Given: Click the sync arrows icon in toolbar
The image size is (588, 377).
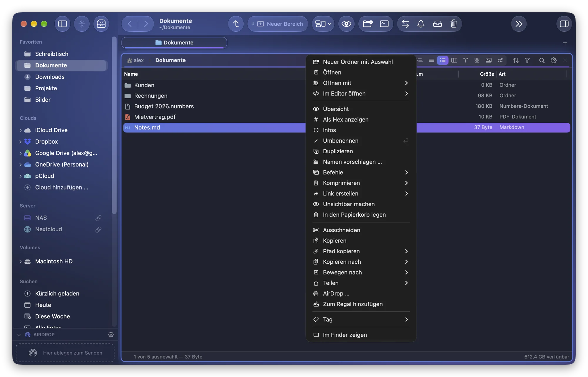Looking at the screenshot, I should click(x=405, y=24).
